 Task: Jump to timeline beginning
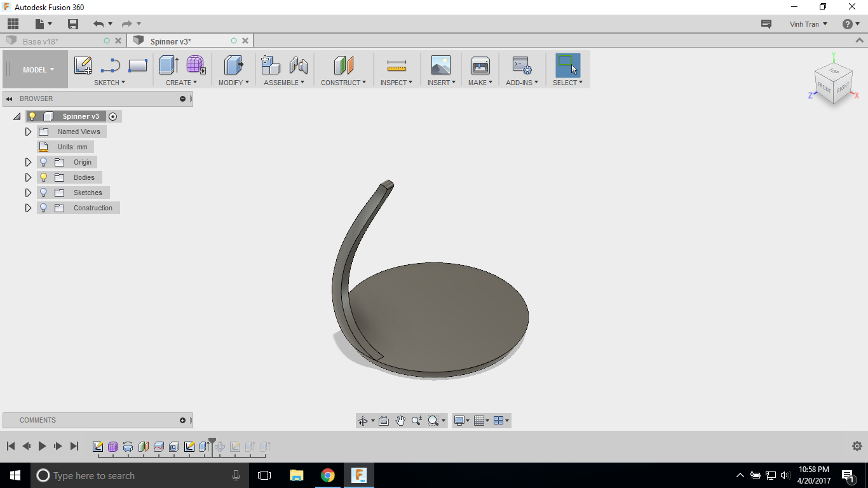11,446
